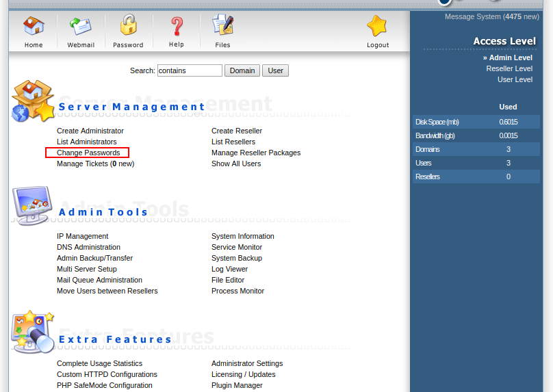
Task: Click the 0.6015 disk space value
Action: point(509,122)
